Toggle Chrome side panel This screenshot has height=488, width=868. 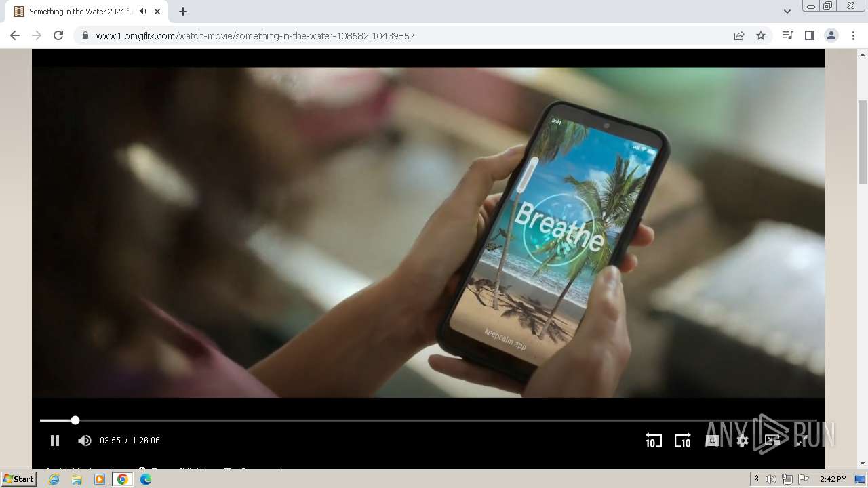click(x=809, y=35)
